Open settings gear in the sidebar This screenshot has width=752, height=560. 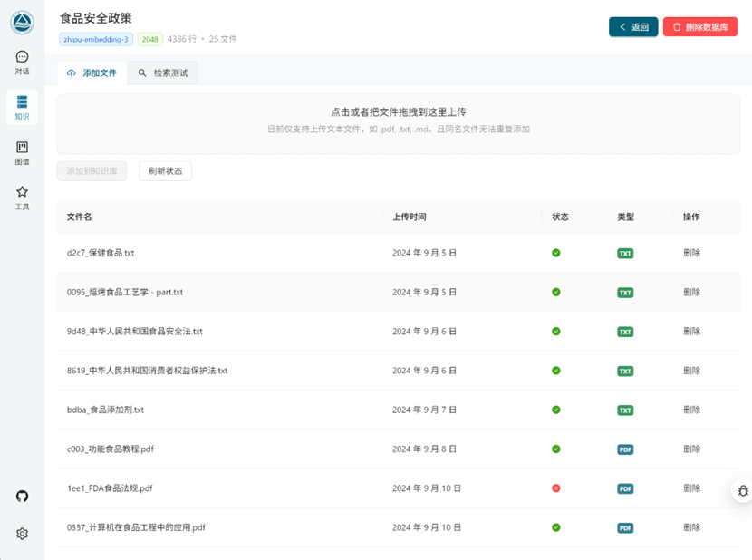22,534
